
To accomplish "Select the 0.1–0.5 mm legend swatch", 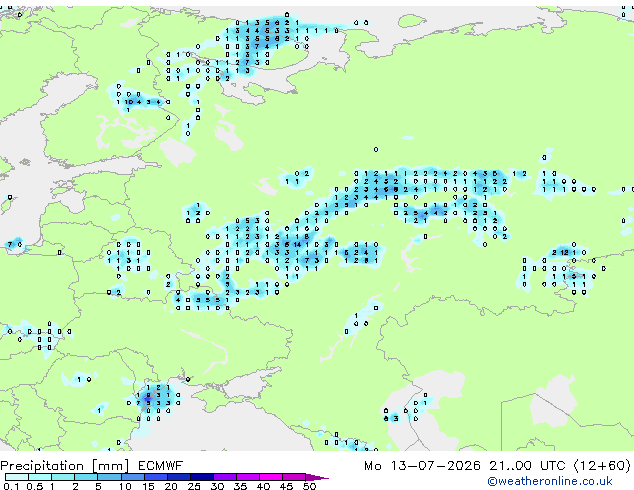I will pyautogui.click(x=17, y=477).
